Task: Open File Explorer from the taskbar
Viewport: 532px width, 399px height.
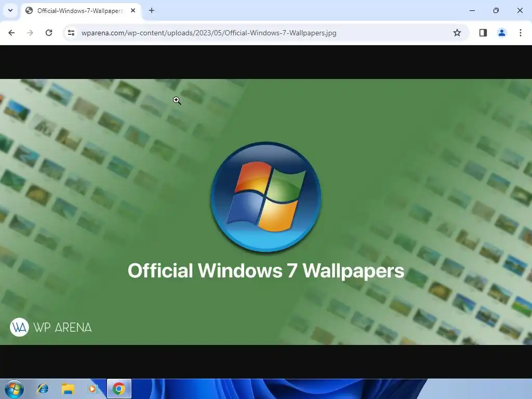Action: point(68,389)
